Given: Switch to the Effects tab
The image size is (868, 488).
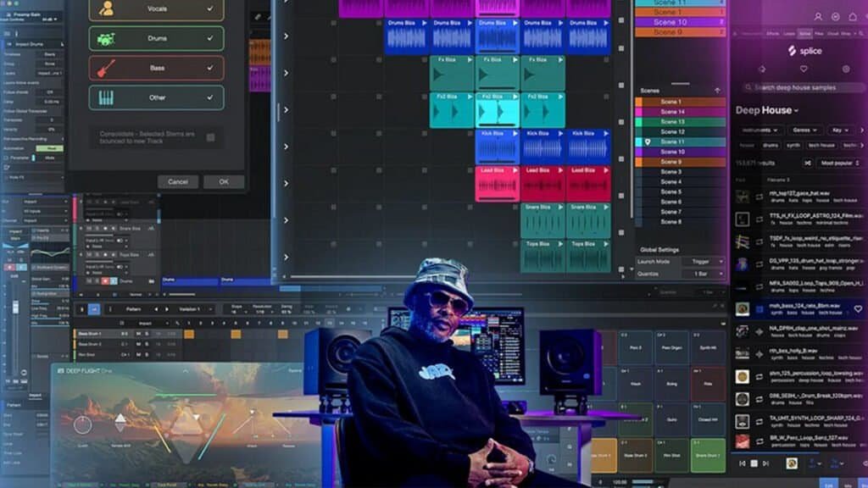Looking at the screenshot, I should pyautogui.click(x=774, y=33).
